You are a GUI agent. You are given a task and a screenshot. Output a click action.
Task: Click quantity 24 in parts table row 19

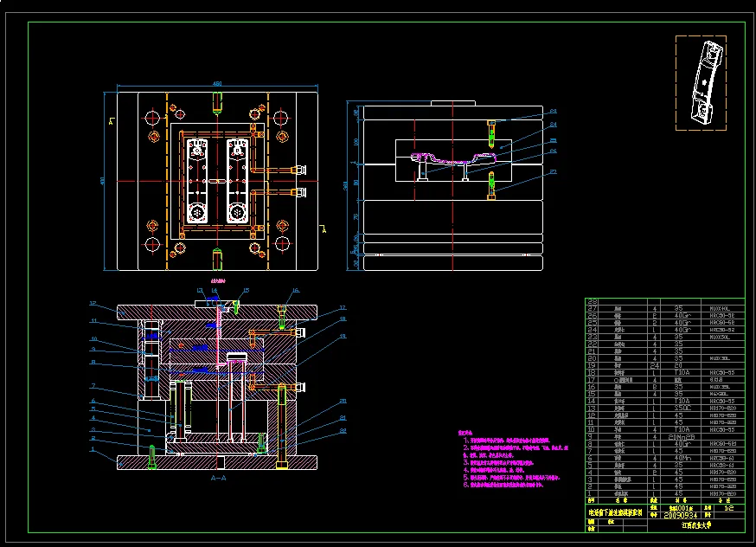[654, 365]
